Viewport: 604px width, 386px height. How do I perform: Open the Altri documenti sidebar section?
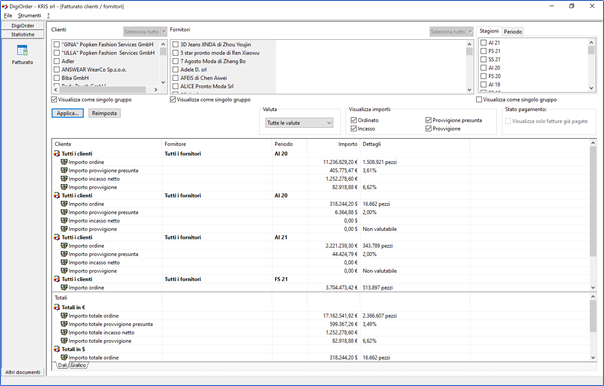(x=23, y=372)
